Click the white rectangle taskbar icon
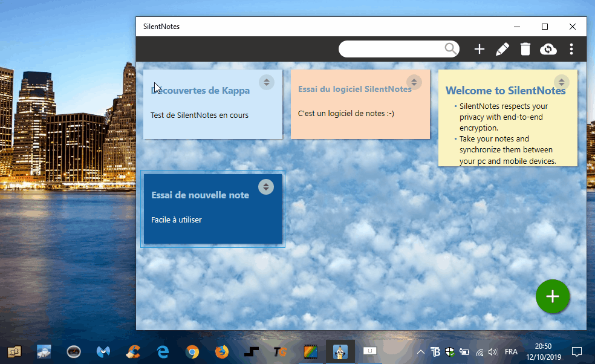This screenshot has width=595, height=364. (369, 351)
